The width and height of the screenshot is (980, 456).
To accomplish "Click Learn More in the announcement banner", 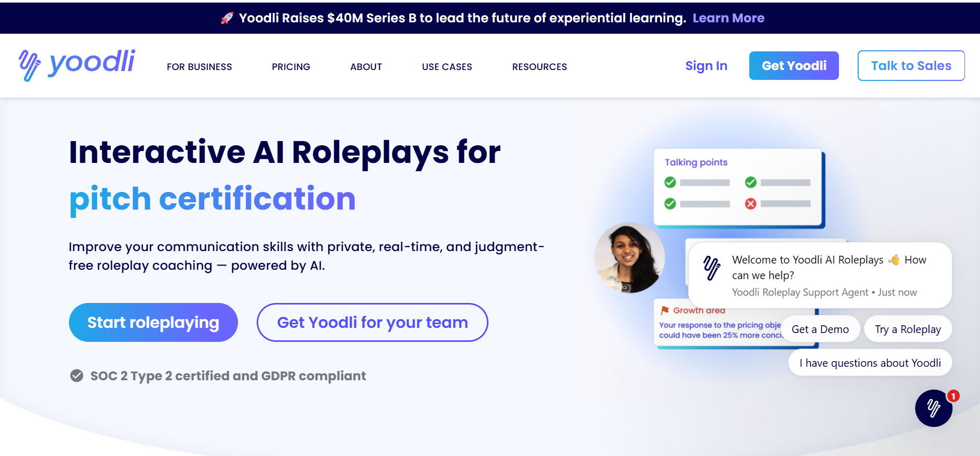I will click(x=728, y=18).
